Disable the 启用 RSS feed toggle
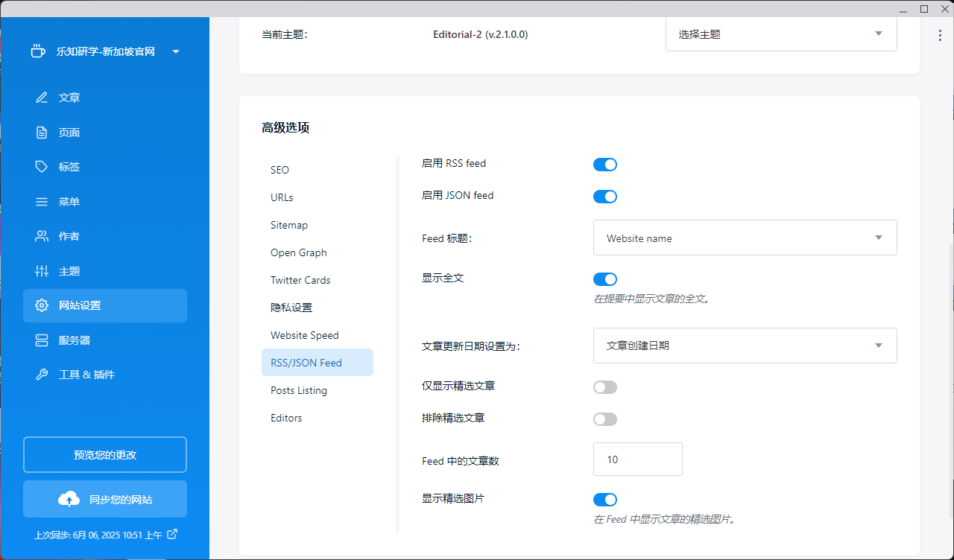The image size is (954, 560). [x=604, y=165]
